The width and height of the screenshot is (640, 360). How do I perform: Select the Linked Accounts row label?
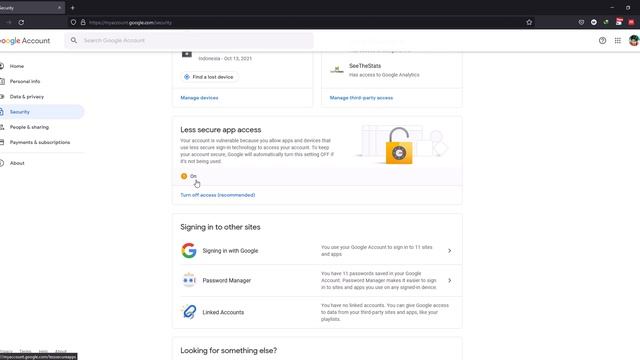click(223, 312)
